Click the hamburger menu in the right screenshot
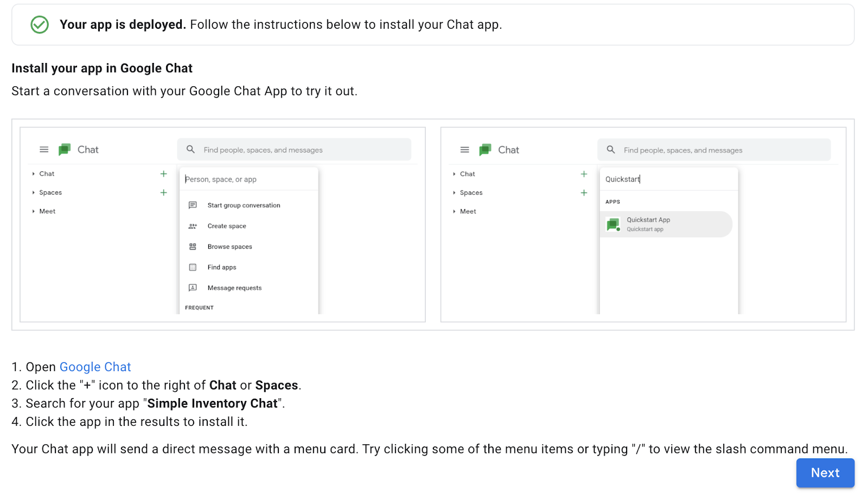Screen dimensions: 868x498 [x=464, y=150]
